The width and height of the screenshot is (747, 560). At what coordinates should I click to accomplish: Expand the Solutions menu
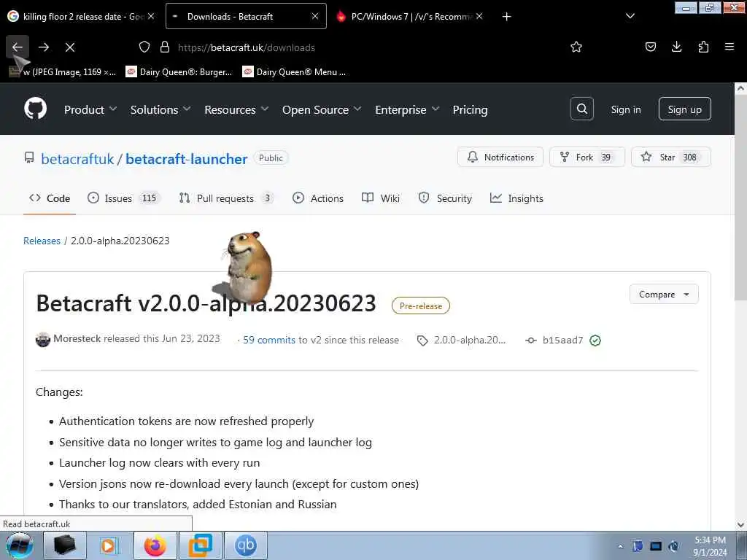[160, 109]
